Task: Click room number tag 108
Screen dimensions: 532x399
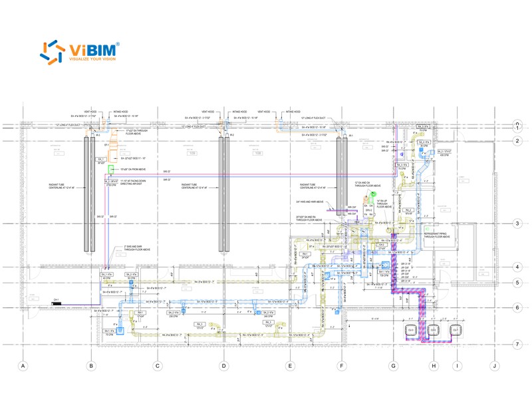Action: pyautogui.click(x=257, y=154)
